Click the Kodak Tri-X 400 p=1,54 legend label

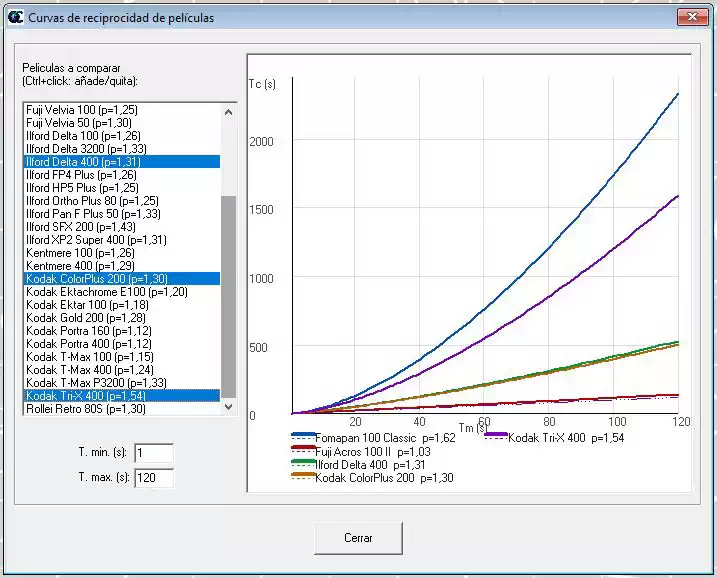coord(566,438)
